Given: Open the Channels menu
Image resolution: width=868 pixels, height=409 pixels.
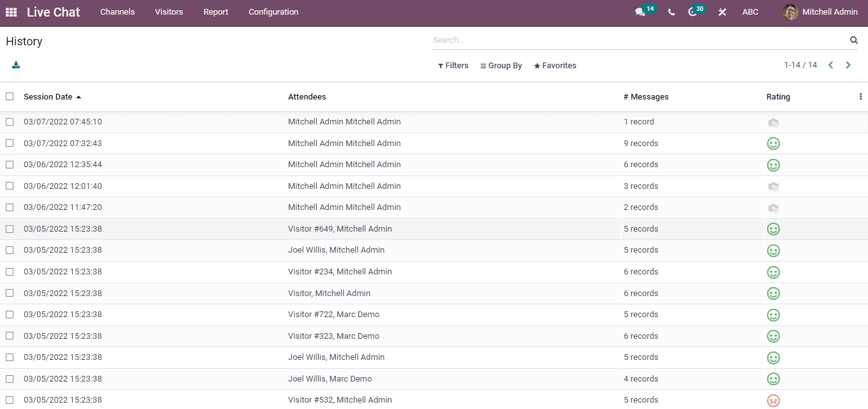Looking at the screenshot, I should coord(118,12).
